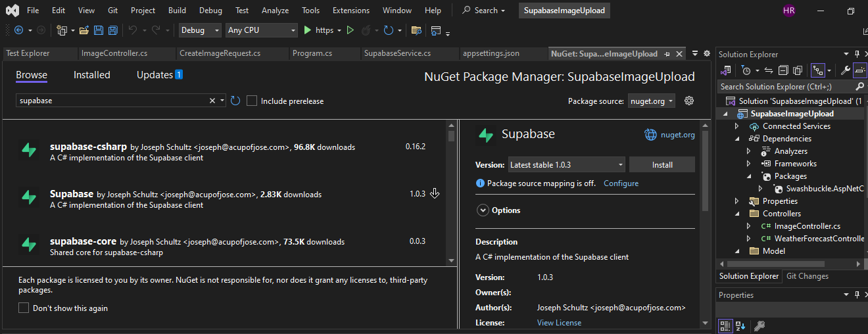Toggle nested view button in Solution Explorer

817,70
